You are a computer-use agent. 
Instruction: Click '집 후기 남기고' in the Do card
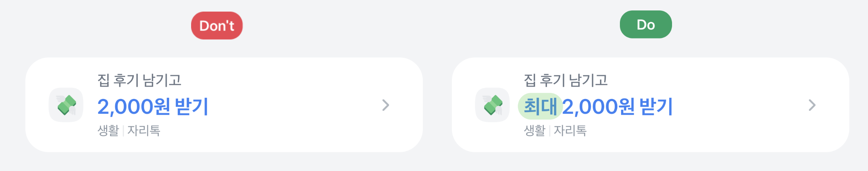pyautogui.click(x=566, y=80)
